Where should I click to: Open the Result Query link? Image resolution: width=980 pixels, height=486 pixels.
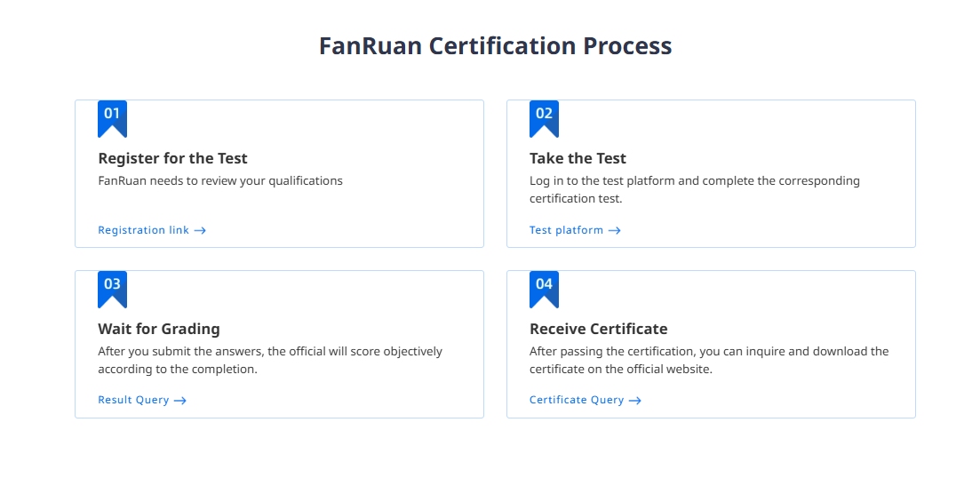[x=133, y=400]
